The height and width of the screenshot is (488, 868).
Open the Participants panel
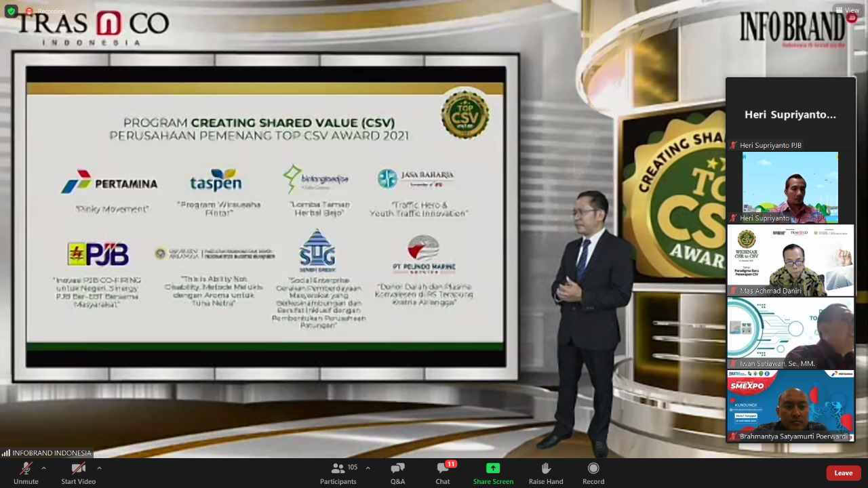pyautogui.click(x=338, y=472)
